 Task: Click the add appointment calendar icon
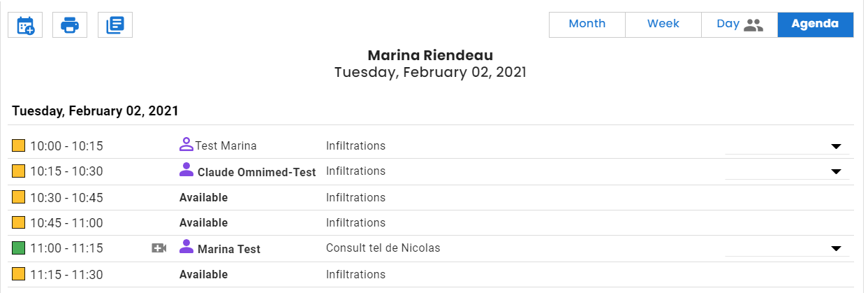25,25
